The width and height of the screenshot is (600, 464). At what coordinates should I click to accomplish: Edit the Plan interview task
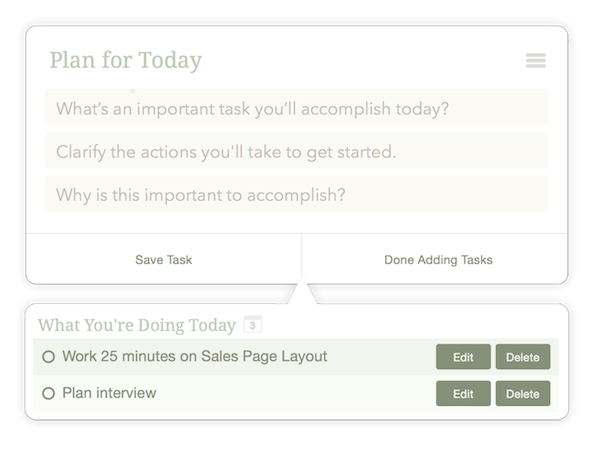pos(463,394)
